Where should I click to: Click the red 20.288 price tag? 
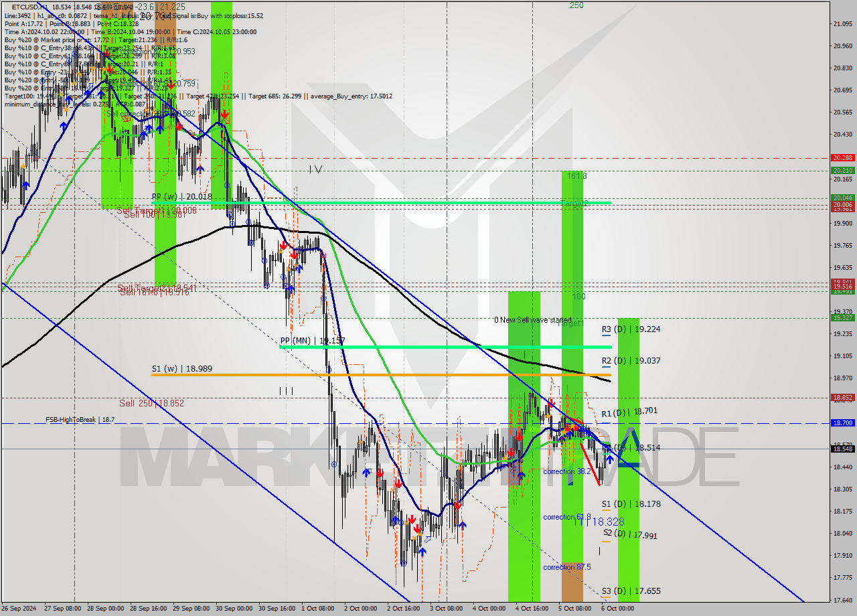842,158
